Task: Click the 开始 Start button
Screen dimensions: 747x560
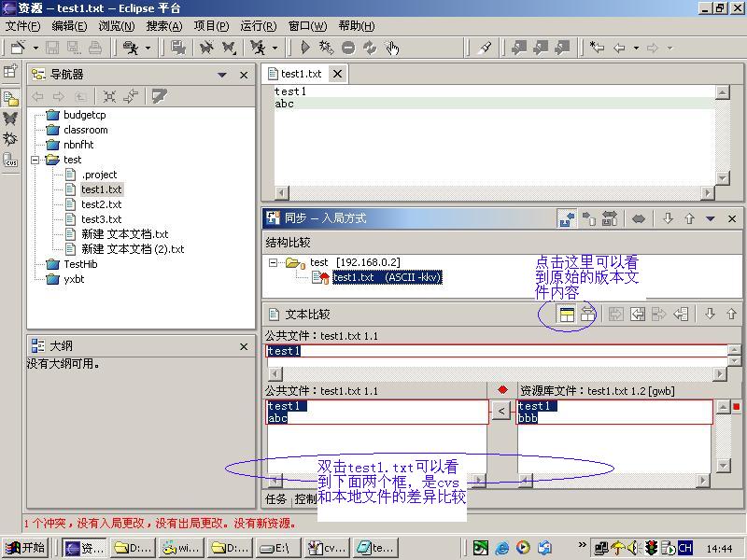Action: click(25, 548)
